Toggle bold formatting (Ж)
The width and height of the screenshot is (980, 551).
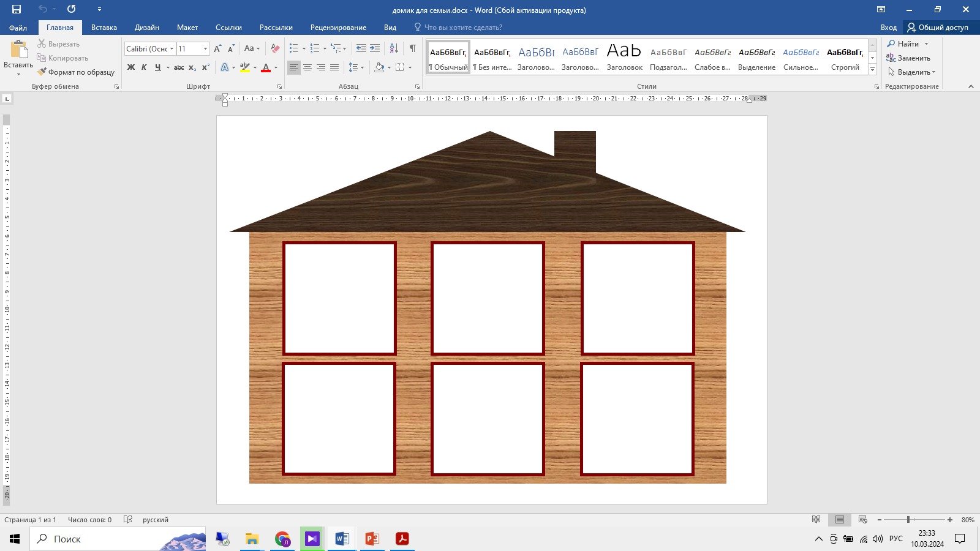[x=131, y=67]
